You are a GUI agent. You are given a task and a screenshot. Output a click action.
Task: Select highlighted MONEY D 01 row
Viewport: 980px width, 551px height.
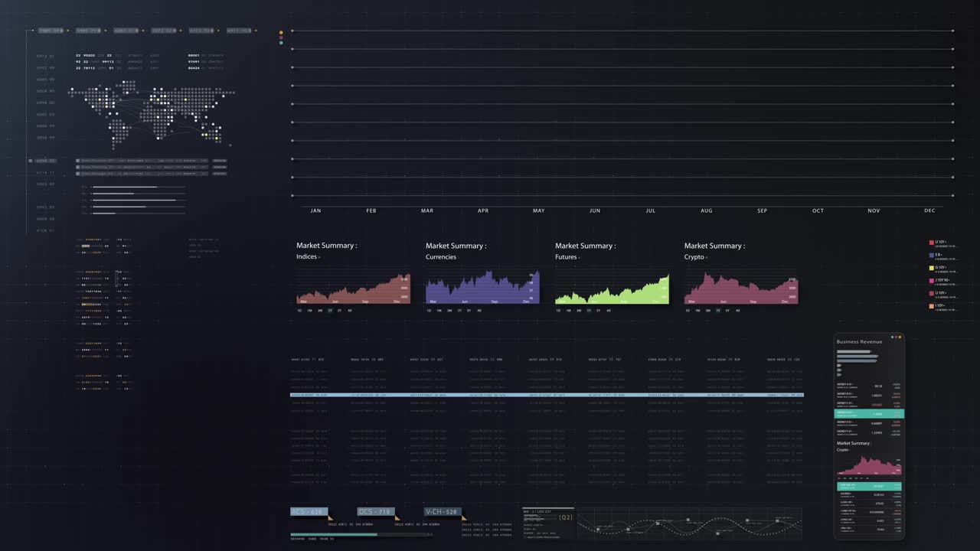tap(869, 413)
